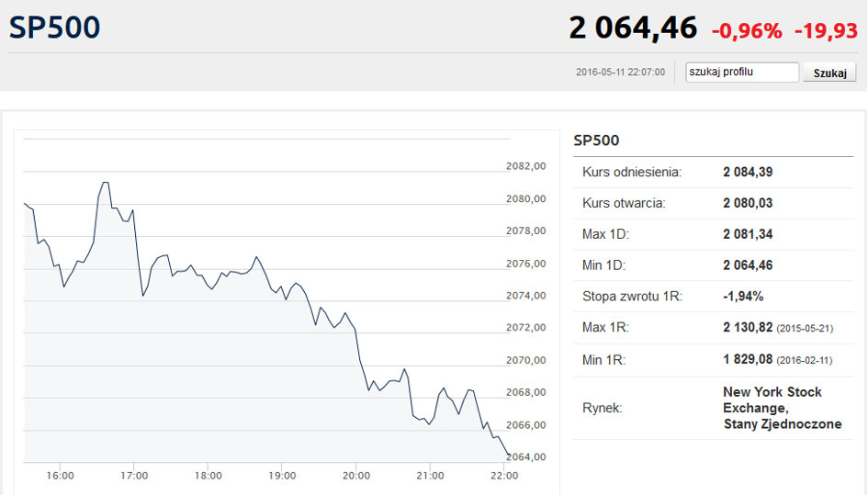Select the reference value 2 084,39
Screen dimensions: 868x495
(x=748, y=173)
